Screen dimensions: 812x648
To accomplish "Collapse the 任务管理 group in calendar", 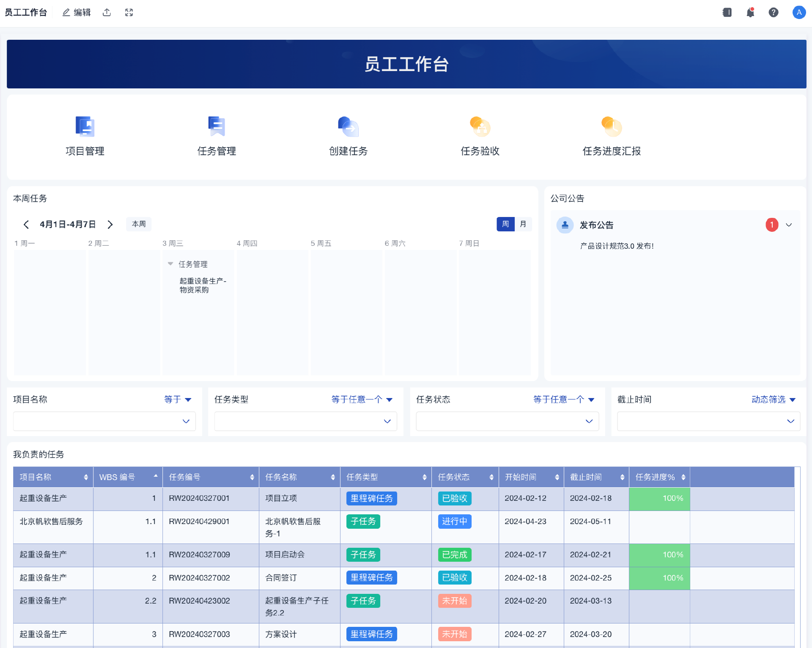I will (x=170, y=264).
